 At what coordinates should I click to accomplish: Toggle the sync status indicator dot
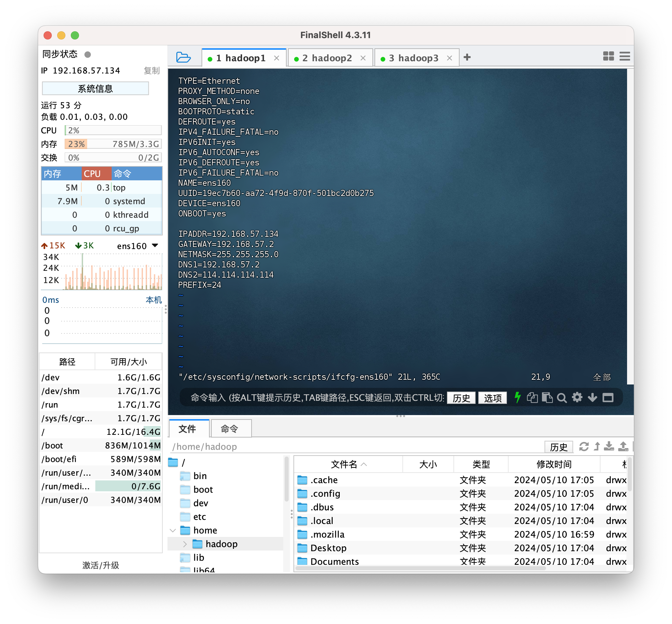click(x=87, y=54)
